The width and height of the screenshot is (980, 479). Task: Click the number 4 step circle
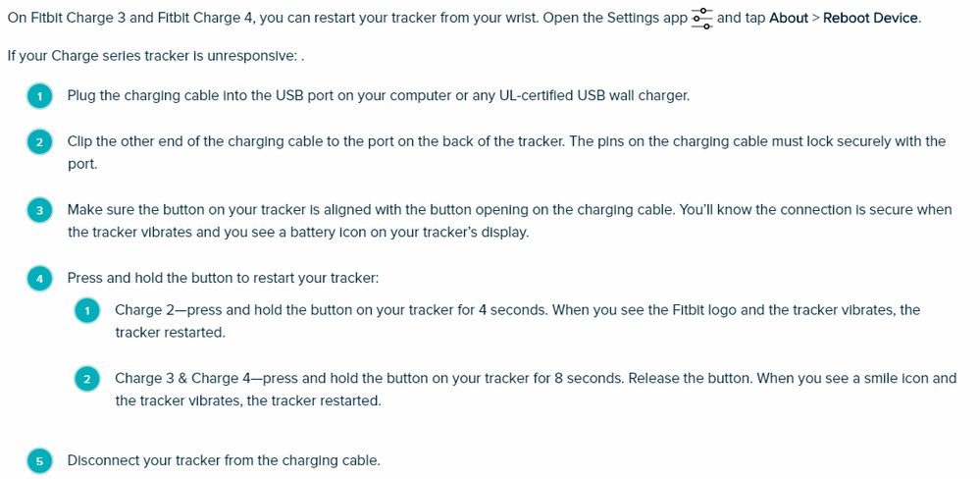[39, 279]
